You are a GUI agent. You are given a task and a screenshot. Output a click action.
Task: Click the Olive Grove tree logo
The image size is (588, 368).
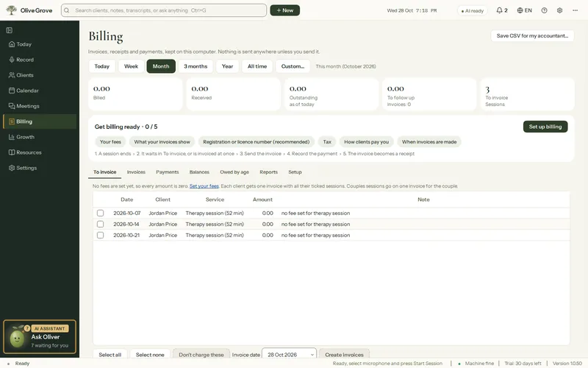11,10
